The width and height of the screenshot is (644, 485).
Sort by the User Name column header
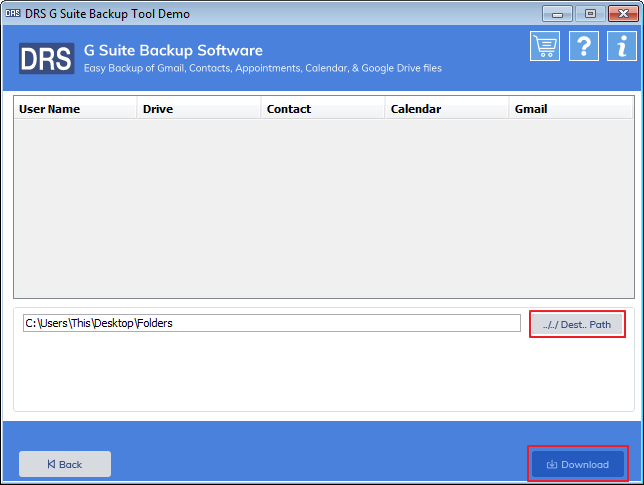pyautogui.click(x=75, y=109)
